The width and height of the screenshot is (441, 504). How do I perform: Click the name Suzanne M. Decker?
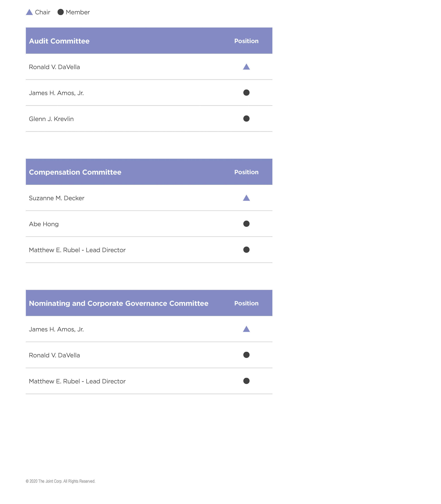pyautogui.click(x=57, y=198)
